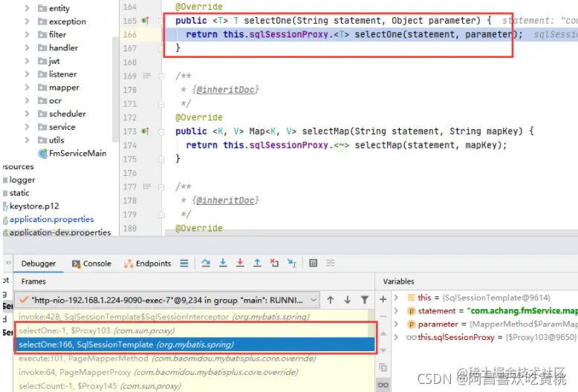Expand the handler folder

coord(27,48)
